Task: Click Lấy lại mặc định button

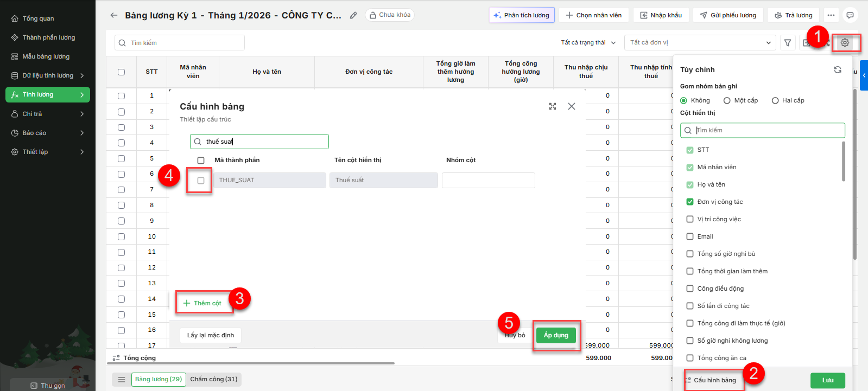Action: point(211,335)
